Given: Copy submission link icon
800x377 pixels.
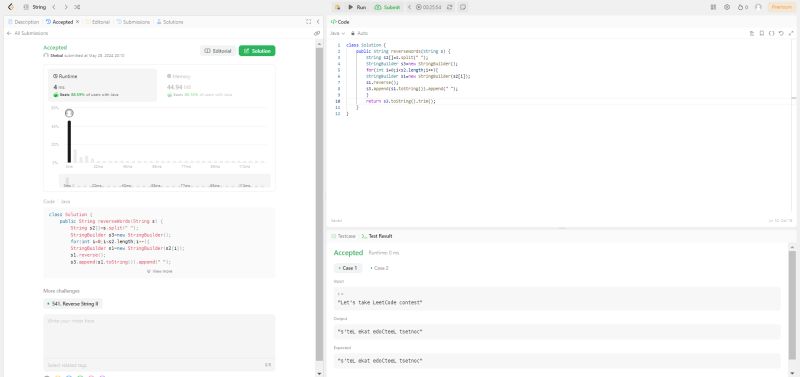Looking at the screenshot, I should click(x=317, y=33).
